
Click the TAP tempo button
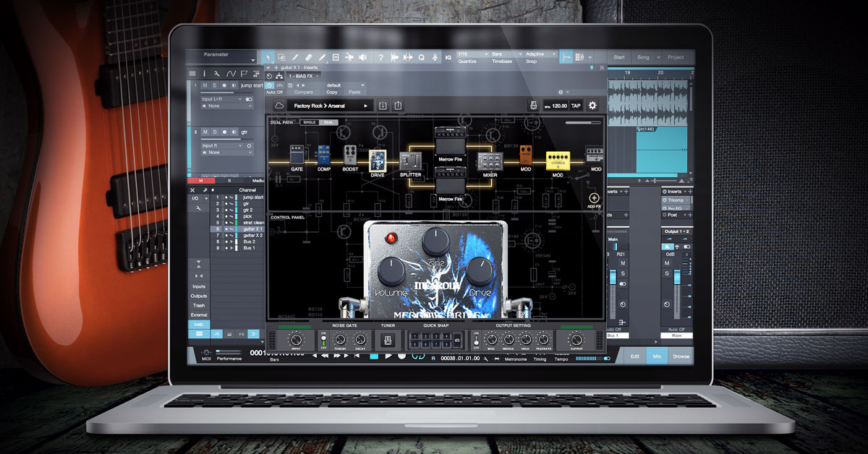click(576, 106)
